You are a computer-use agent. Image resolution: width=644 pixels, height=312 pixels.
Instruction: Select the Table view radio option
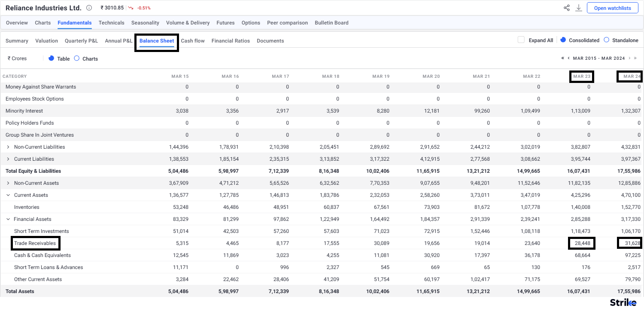[x=51, y=58]
